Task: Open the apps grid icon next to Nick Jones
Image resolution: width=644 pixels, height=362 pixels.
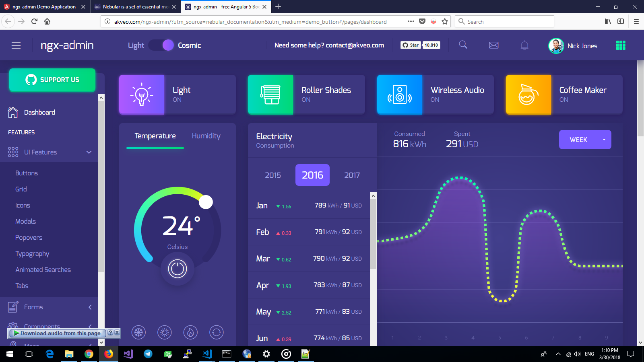Action: pyautogui.click(x=621, y=45)
